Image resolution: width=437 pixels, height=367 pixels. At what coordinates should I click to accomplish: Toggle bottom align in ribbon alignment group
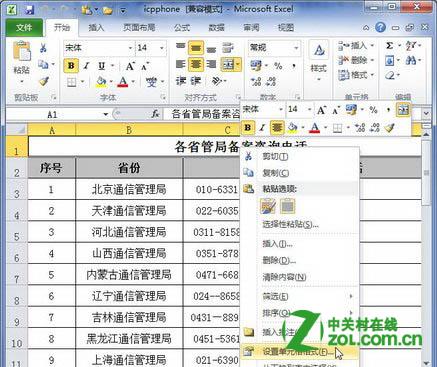click(x=211, y=49)
